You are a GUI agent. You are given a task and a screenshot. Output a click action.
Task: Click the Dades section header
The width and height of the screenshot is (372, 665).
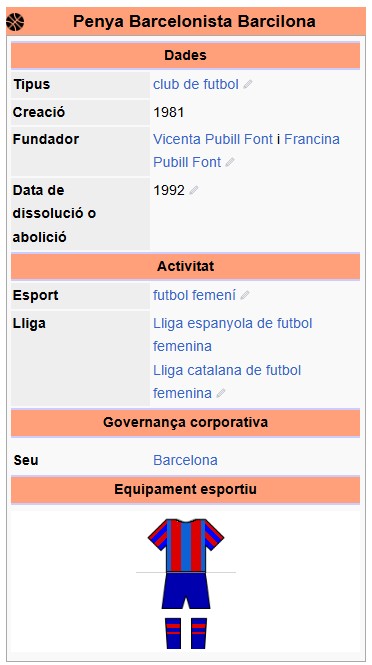[185, 55]
